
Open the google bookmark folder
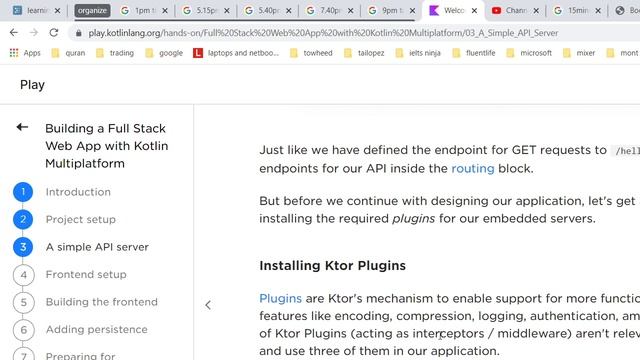164,53
